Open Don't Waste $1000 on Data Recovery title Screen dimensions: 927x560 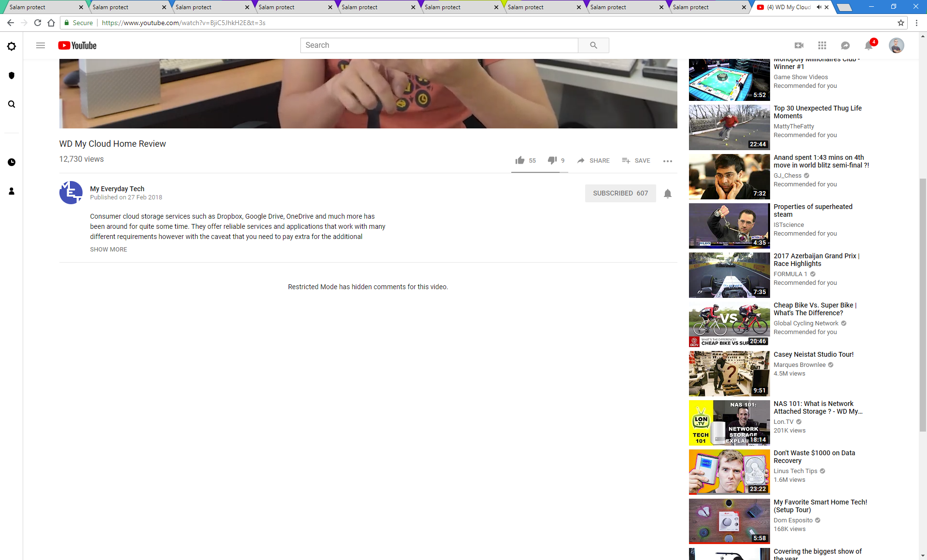pyautogui.click(x=815, y=457)
